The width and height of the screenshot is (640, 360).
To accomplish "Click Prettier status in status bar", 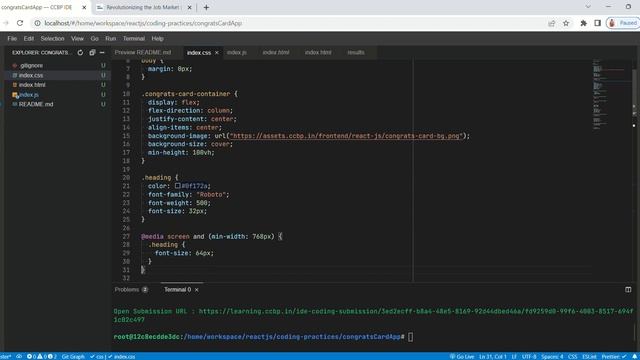I will (614, 356).
